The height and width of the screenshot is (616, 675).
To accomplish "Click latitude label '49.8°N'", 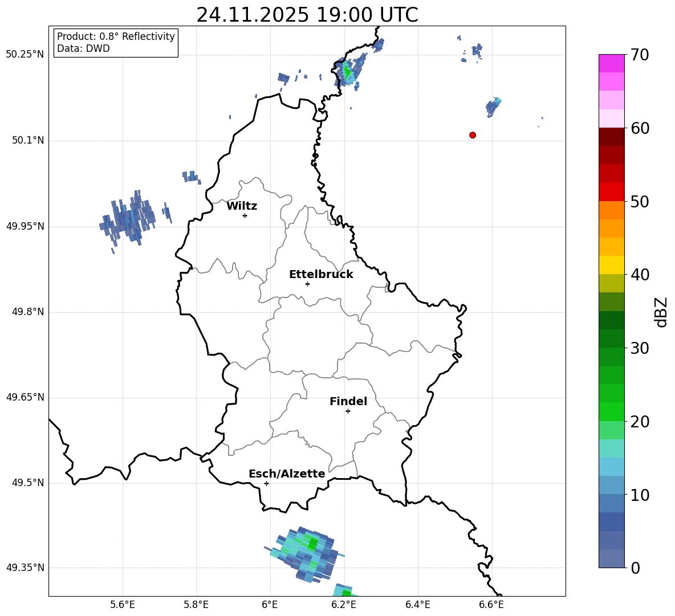I will (28, 312).
